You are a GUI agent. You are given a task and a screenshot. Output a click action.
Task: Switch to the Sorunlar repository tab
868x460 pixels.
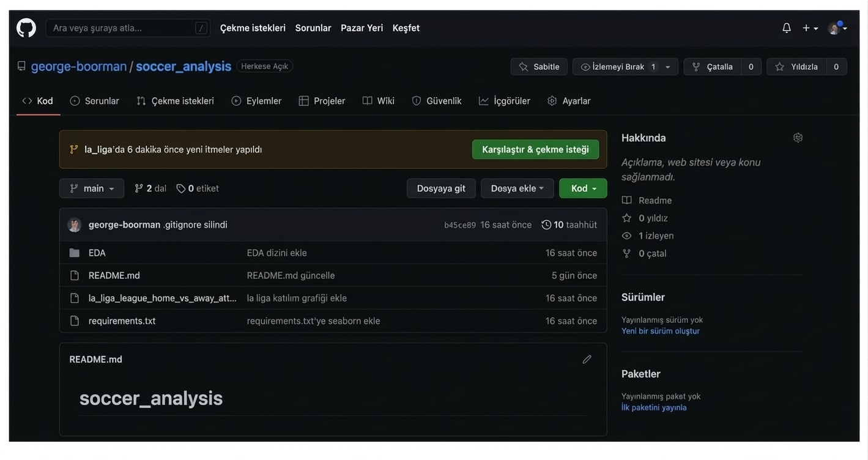click(95, 101)
